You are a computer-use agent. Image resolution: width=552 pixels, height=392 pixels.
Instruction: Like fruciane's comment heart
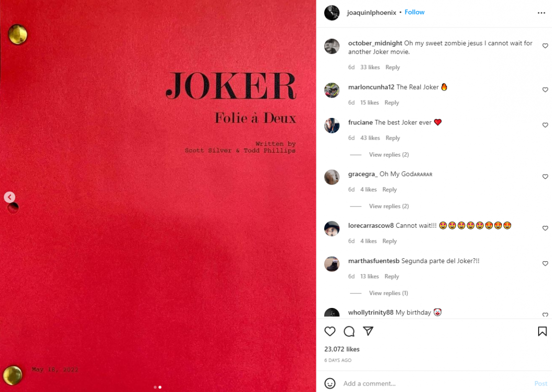click(545, 125)
